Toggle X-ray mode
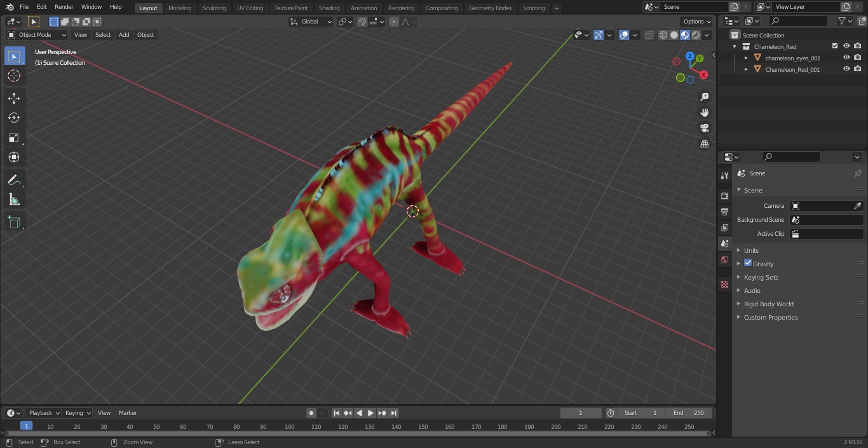Screen dimensions: 868x448 tap(649, 35)
